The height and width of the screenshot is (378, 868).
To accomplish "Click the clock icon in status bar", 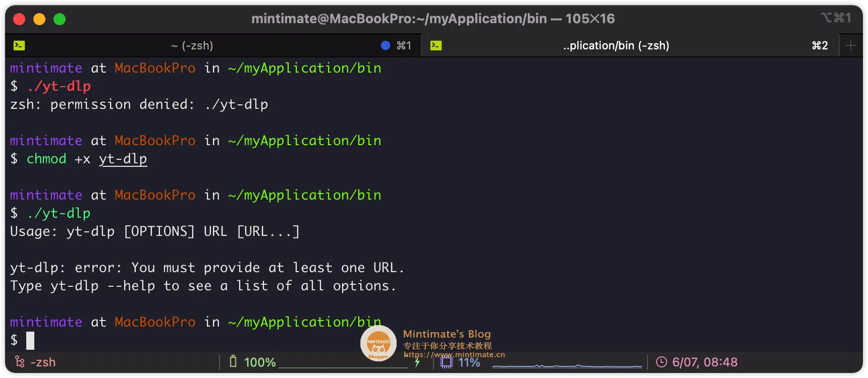I will (x=661, y=362).
